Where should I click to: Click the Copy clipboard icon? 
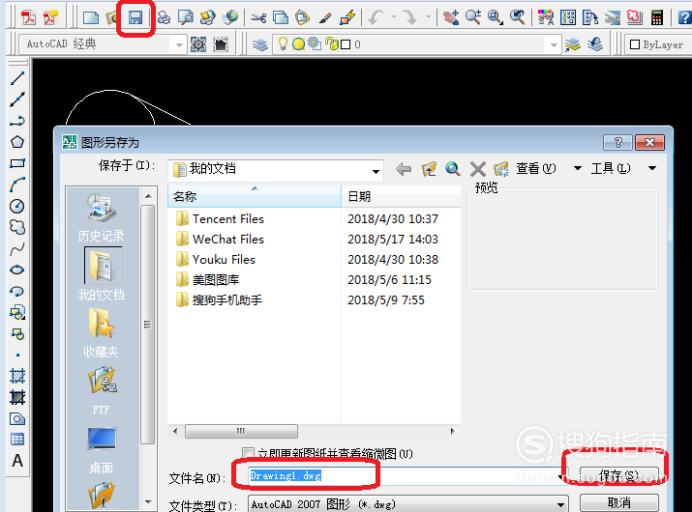(x=281, y=18)
